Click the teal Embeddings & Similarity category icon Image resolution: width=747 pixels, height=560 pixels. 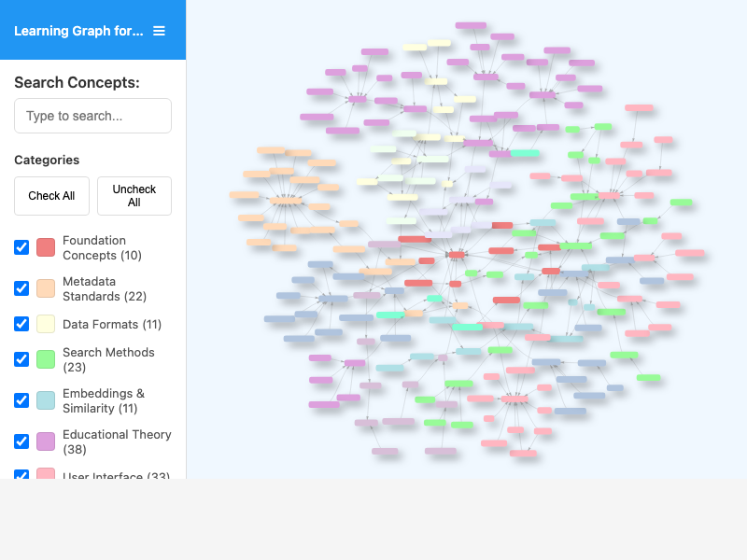[45, 400]
